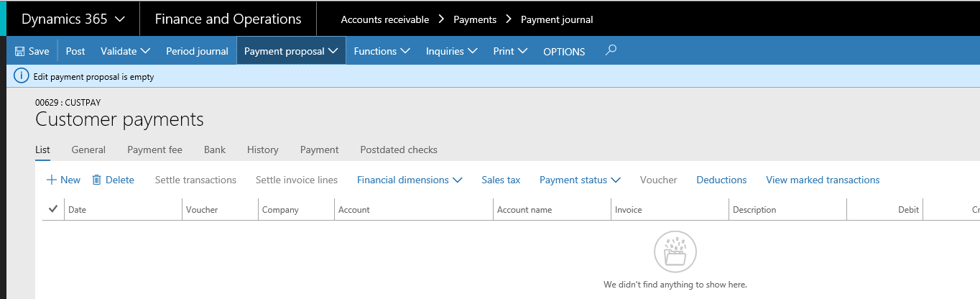Image resolution: width=980 pixels, height=299 pixels.
Task: Toggle the select-all checkmark in grid header
Action: (53, 209)
